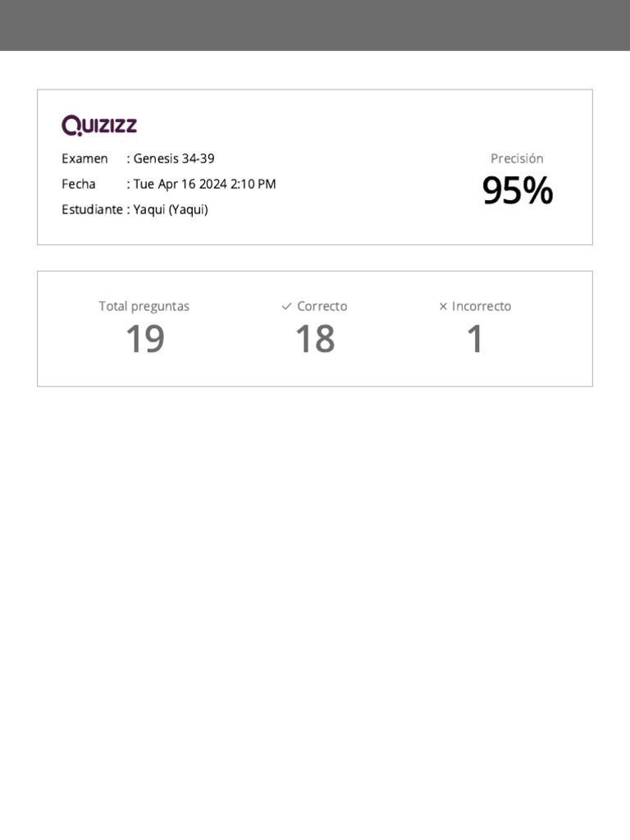Click the Total preguntas label
This screenshot has height=840, width=630.
coord(144,306)
